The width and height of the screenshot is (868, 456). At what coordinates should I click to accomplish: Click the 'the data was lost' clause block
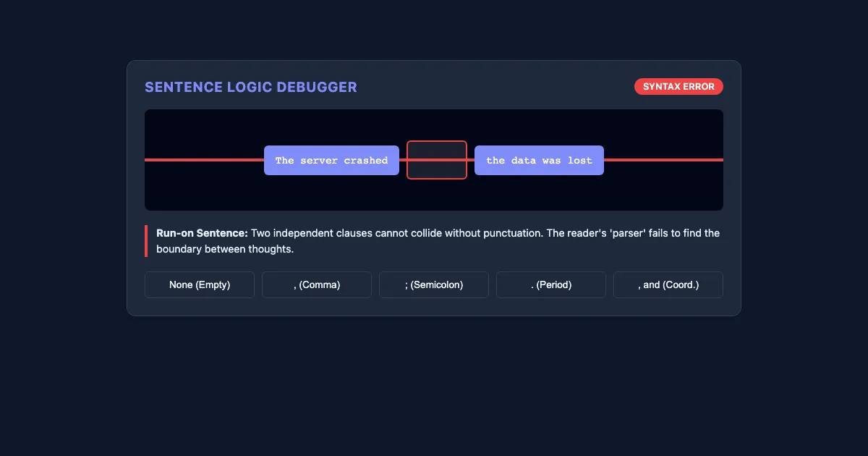pyautogui.click(x=539, y=160)
